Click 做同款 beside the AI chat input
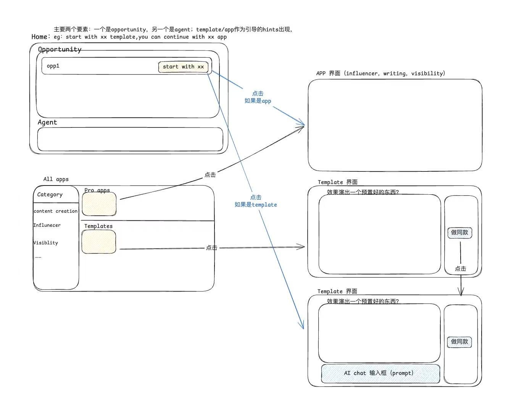Image resolution: width=532 pixels, height=397 pixels. [459, 342]
